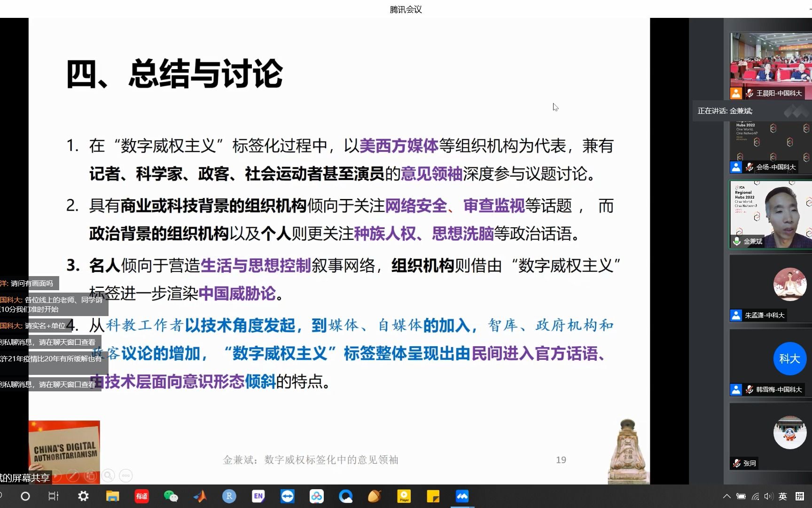812x508 pixels.
Task: Open the acorn app icon on taskbar
Action: pos(375,496)
